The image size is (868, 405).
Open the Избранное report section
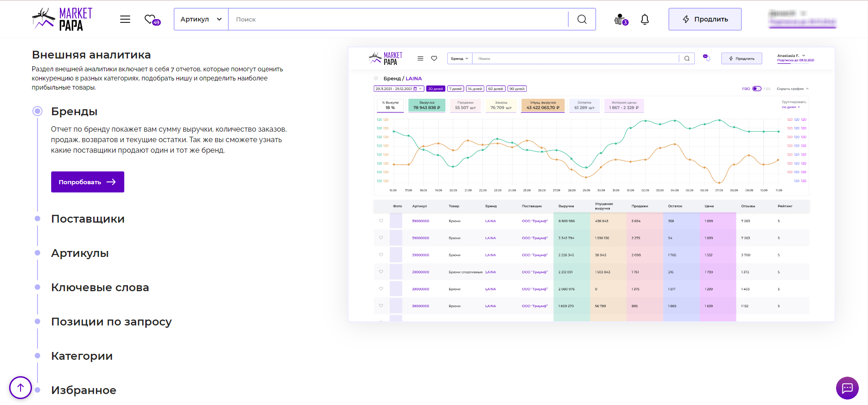pyautogui.click(x=84, y=390)
